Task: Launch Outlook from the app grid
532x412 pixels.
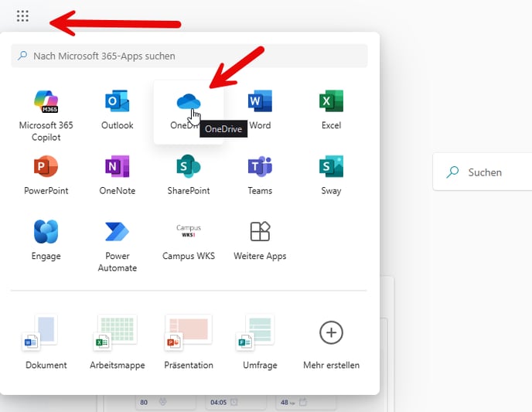Action: click(x=118, y=110)
